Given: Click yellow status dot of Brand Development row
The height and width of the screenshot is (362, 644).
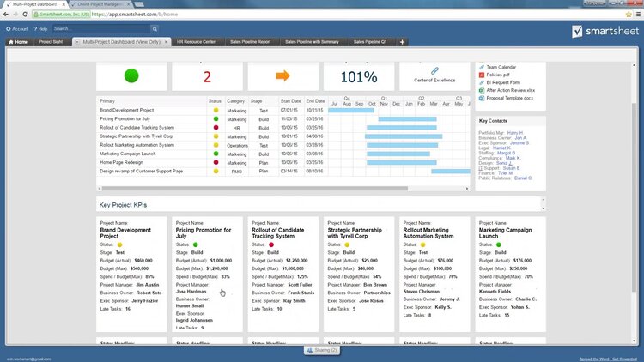Looking at the screenshot, I should point(216,111).
